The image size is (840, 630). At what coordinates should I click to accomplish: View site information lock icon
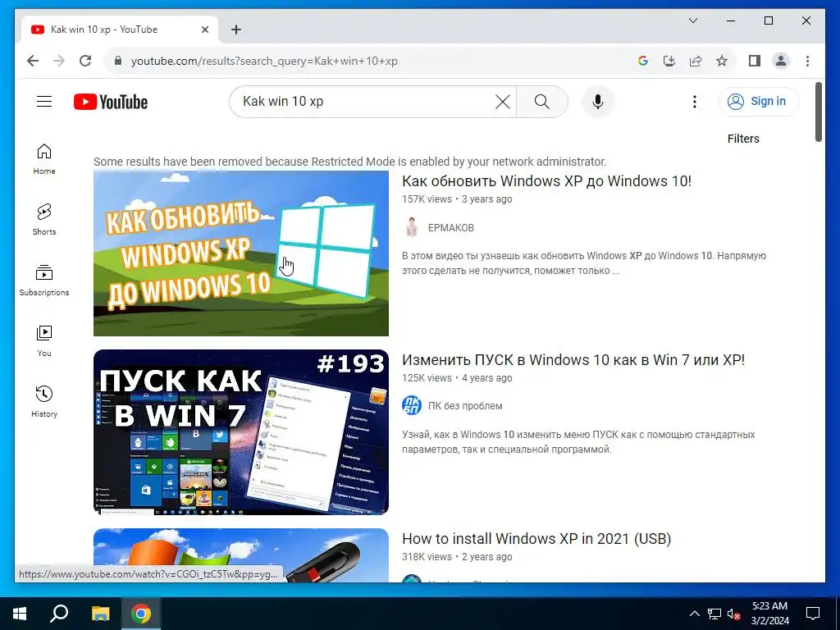[x=118, y=61]
